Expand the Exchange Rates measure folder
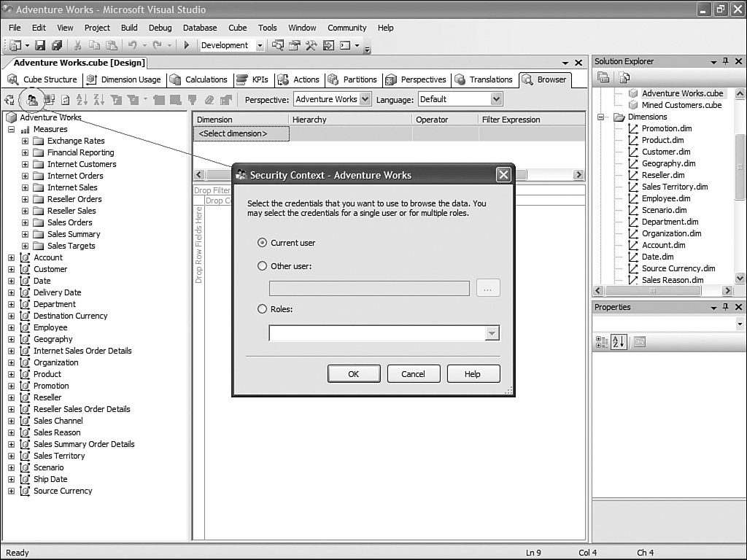This screenshot has height=560, width=747. [26, 141]
